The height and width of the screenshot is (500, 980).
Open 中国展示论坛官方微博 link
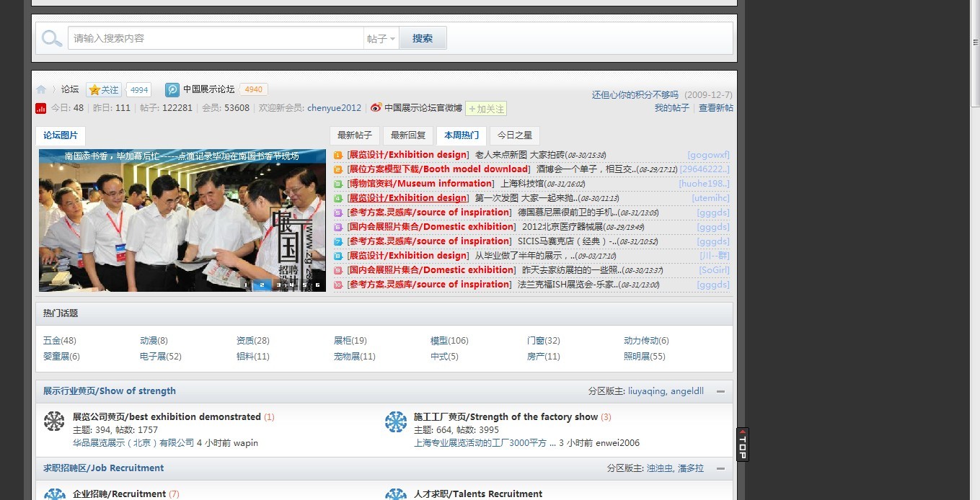click(423, 108)
